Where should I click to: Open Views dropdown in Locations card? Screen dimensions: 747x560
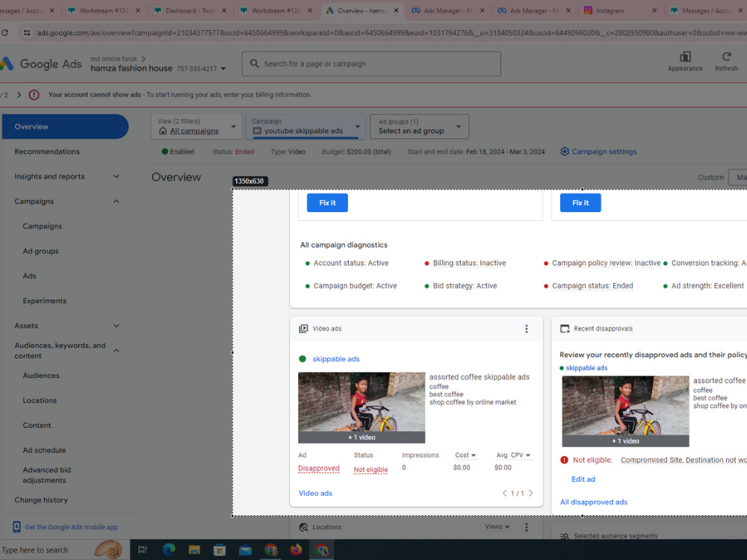tap(497, 526)
